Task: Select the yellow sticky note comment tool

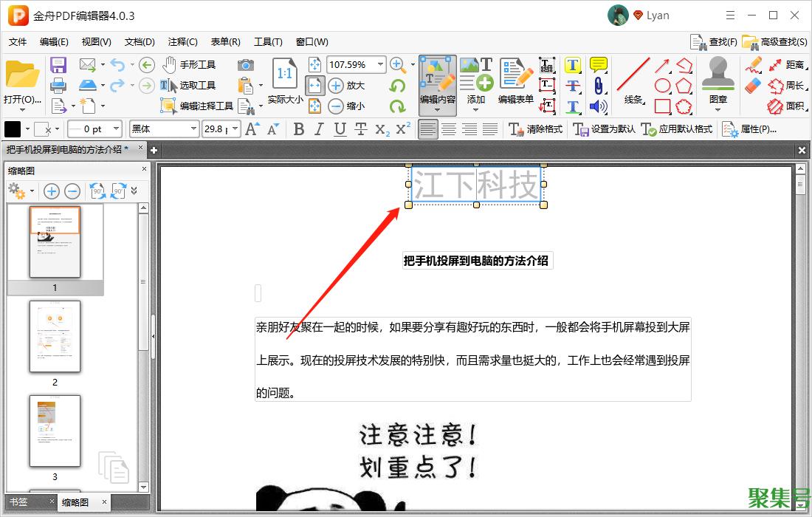Action: click(x=598, y=65)
